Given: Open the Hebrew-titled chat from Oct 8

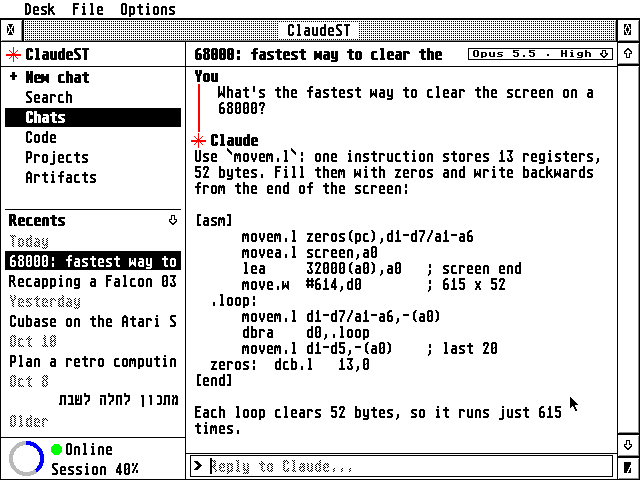Looking at the screenshot, I should click(93, 400).
